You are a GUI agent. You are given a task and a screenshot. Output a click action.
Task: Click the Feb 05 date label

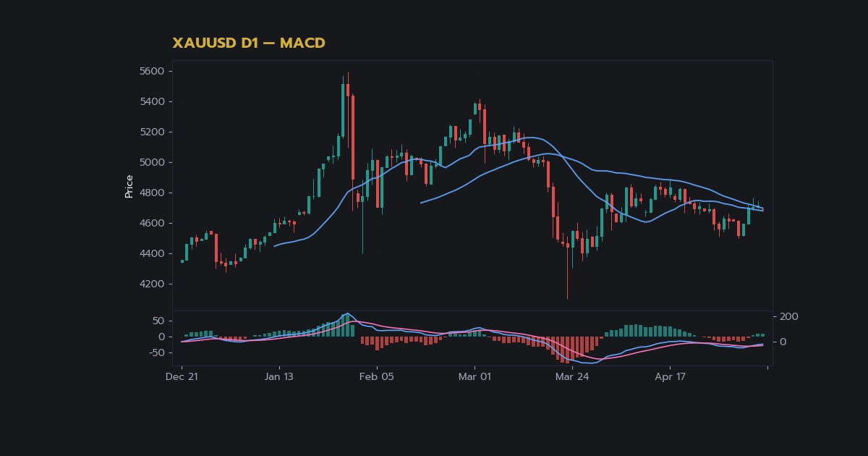[x=377, y=376]
